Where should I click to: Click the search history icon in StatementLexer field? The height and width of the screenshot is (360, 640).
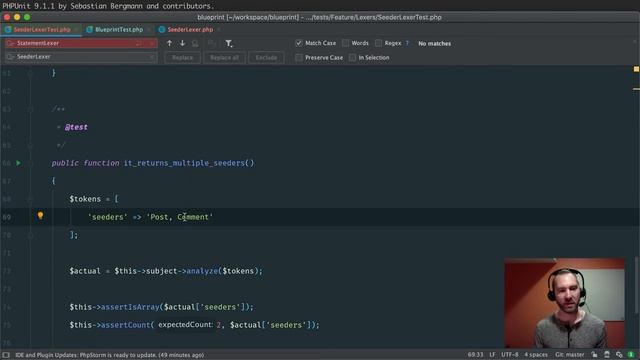point(11,43)
